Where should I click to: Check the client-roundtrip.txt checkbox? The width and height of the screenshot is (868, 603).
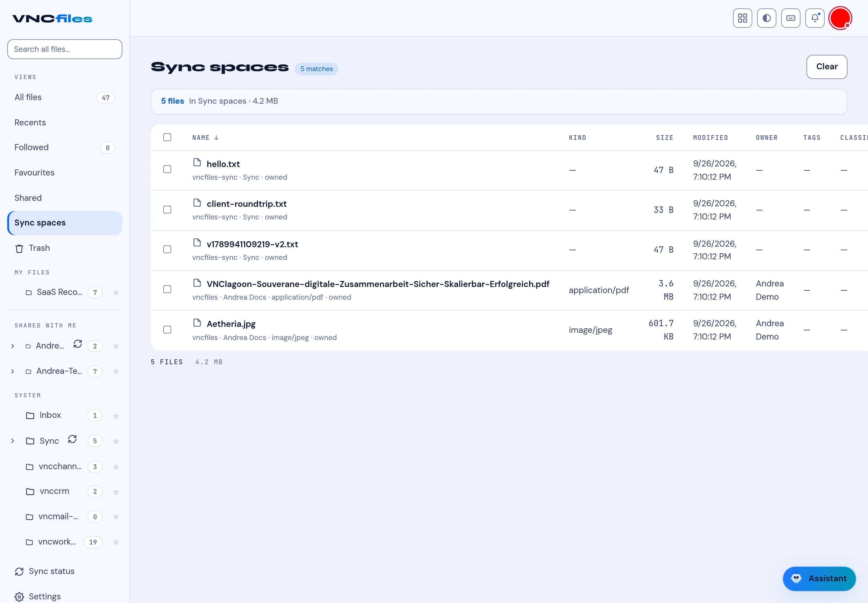(x=167, y=210)
